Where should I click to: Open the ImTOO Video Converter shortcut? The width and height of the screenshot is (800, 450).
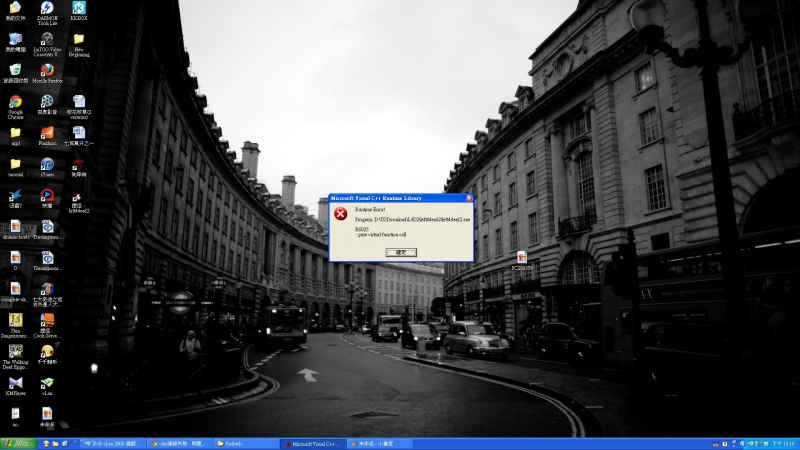pyautogui.click(x=47, y=44)
